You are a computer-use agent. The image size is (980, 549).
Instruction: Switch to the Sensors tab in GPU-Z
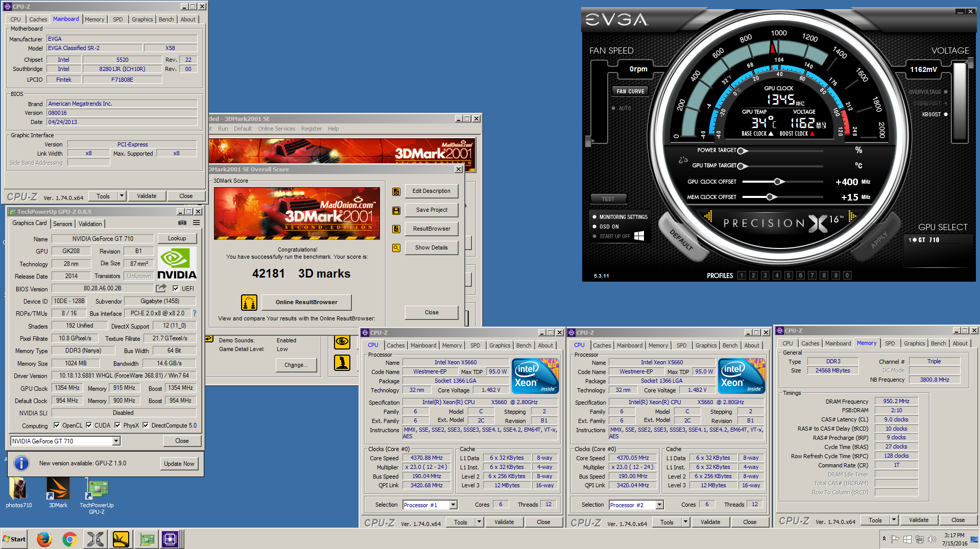[62, 224]
